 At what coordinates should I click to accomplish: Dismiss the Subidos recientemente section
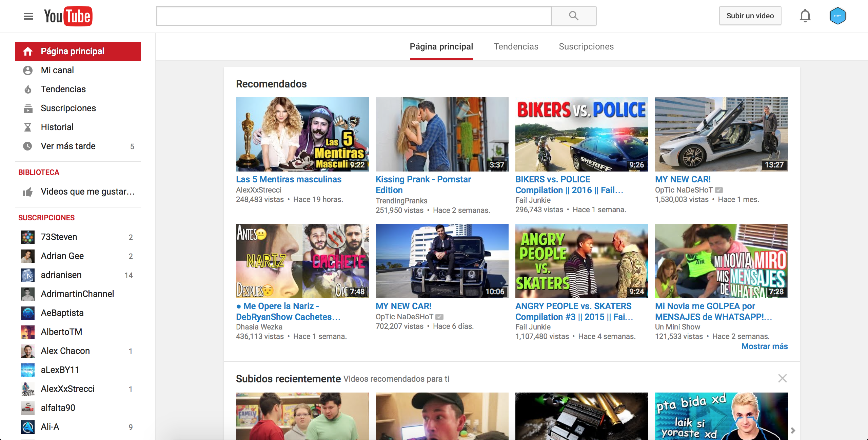point(782,378)
